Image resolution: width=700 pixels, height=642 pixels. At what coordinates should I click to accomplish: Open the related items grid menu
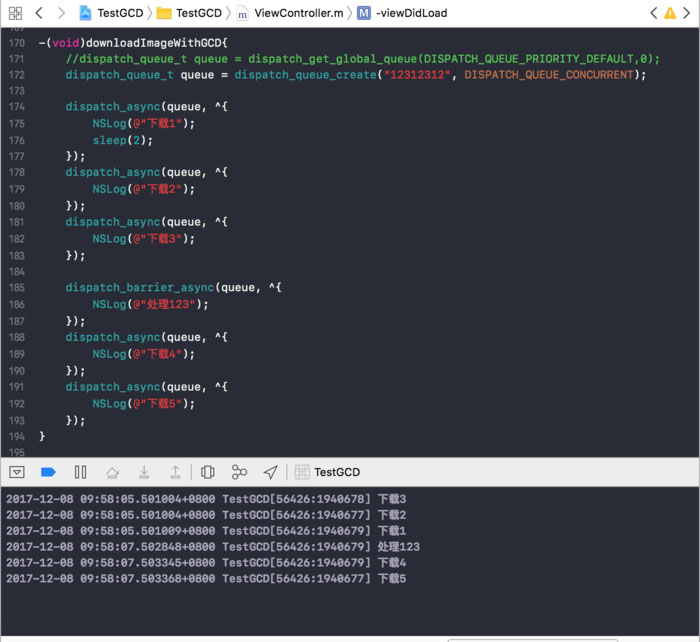(x=15, y=13)
